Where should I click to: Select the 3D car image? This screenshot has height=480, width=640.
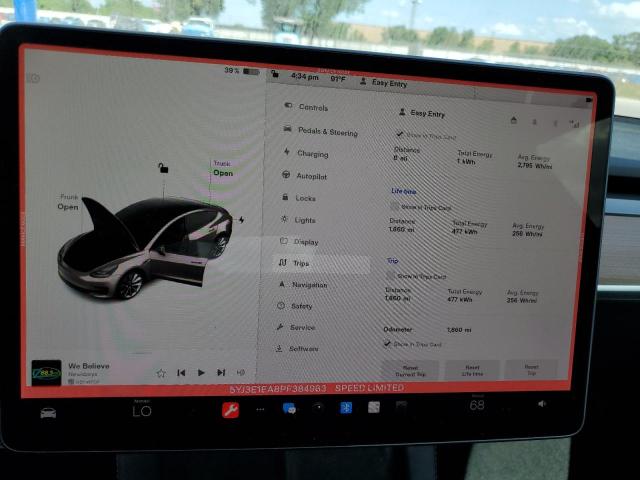click(145, 248)
